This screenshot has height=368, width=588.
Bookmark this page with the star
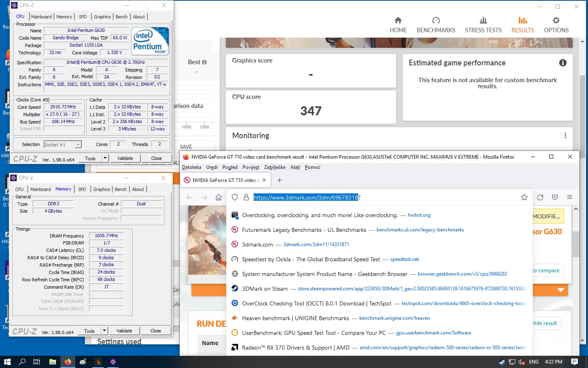click(x=524, y=197)
